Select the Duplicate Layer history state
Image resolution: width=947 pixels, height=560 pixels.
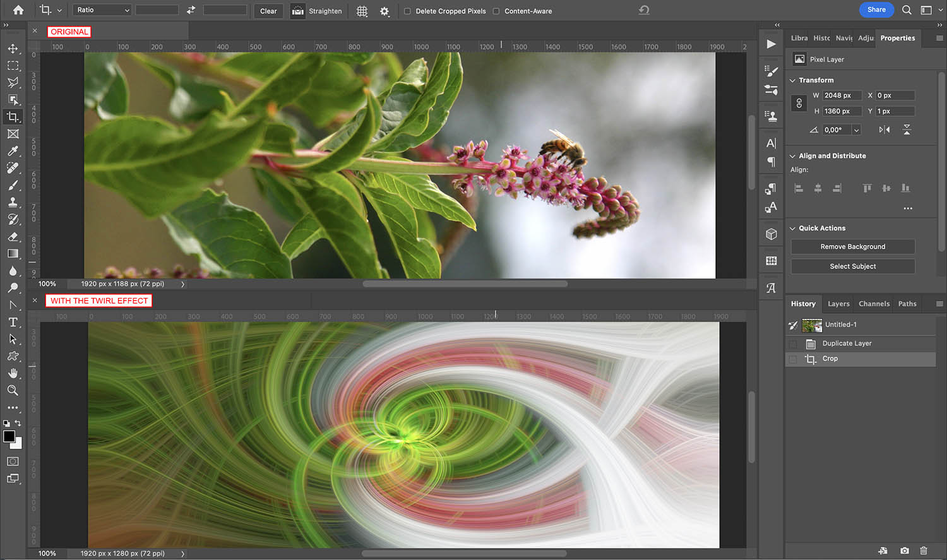846,343
